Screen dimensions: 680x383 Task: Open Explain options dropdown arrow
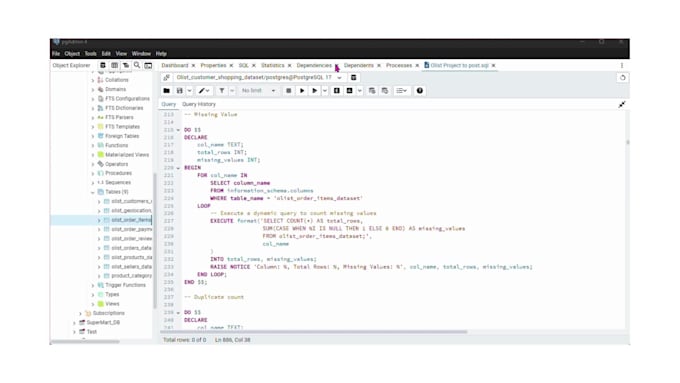(x=360, y=91)
